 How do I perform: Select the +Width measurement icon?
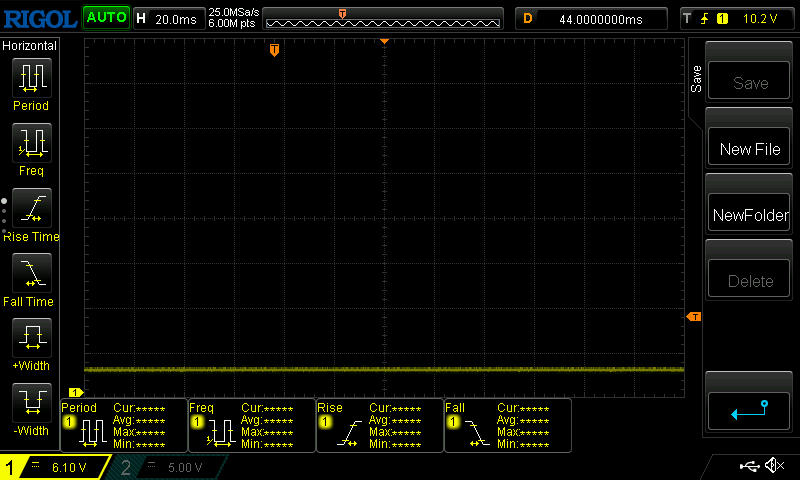[x=30, y=342]
